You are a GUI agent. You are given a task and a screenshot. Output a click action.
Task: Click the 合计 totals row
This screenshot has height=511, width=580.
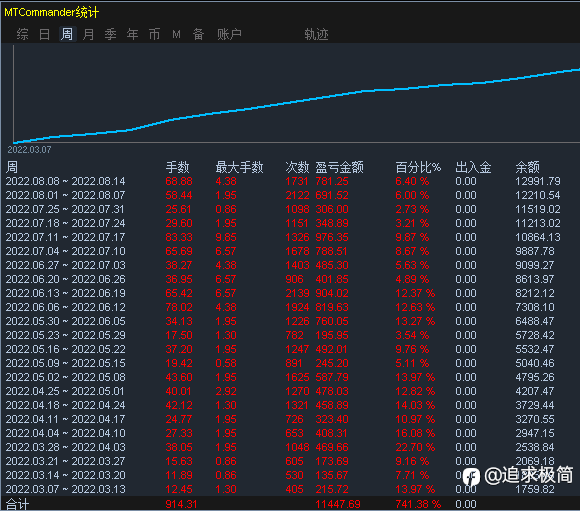pyautogui.click(x=290, y=504)
